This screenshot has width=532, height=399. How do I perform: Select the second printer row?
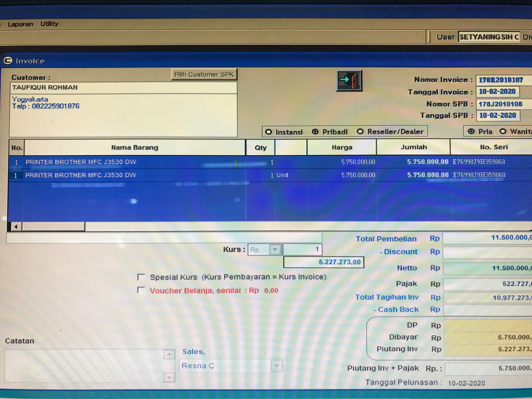81,175
